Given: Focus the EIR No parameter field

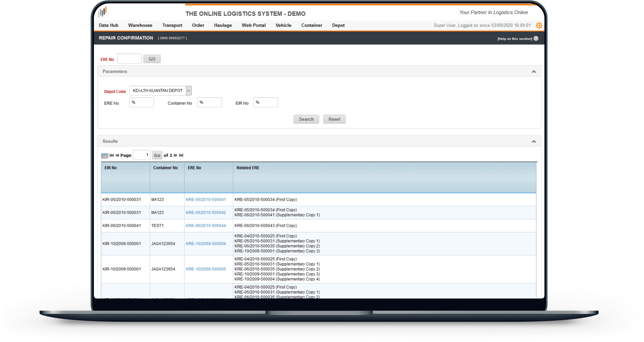Looking at the screenshot, I should pyautogui.click(x=266, y=102).
